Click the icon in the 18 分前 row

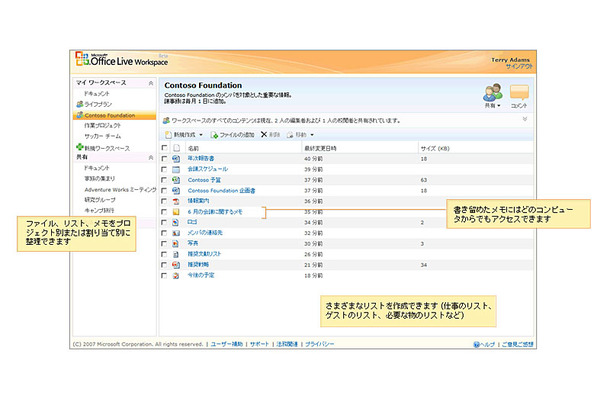coord(176,275)
